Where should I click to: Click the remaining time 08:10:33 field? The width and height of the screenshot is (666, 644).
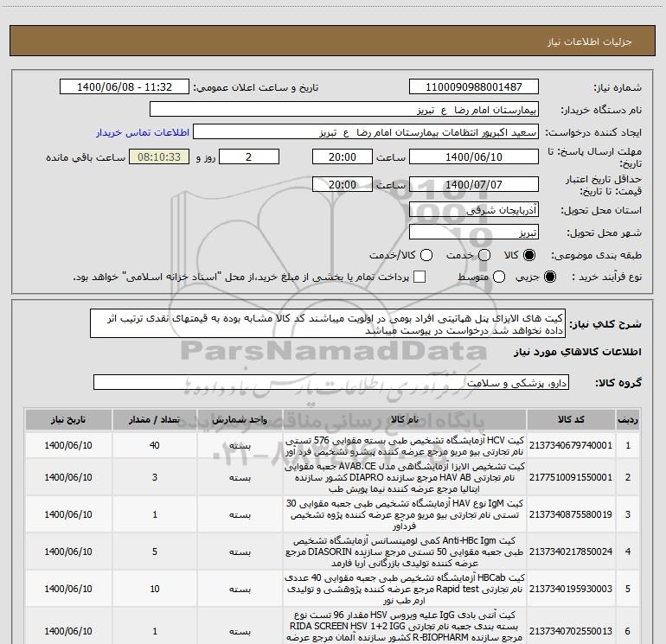coord(159,157)
